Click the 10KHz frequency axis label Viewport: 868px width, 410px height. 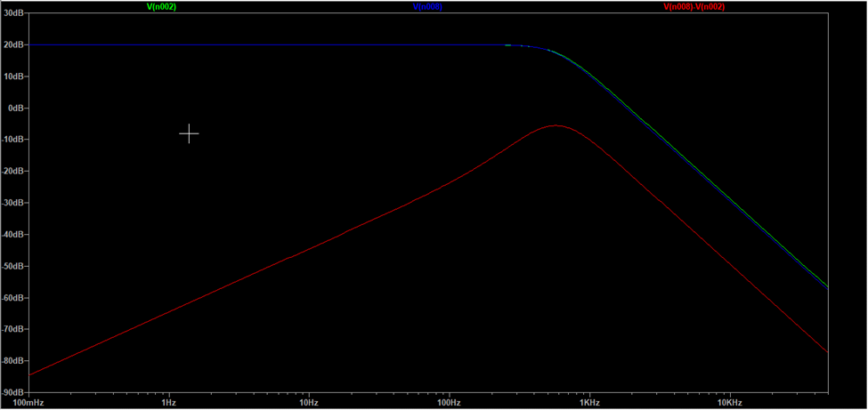(730, 403)
